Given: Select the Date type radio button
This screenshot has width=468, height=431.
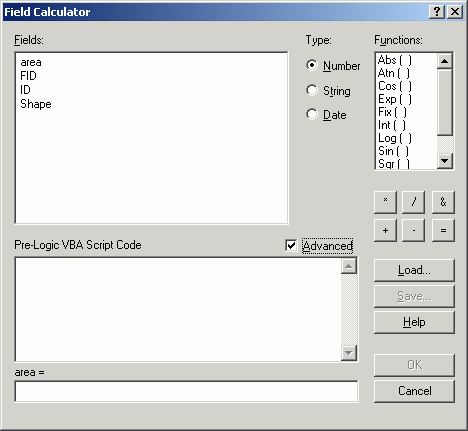Looking at the screenshot, I should tap(312, 114).
